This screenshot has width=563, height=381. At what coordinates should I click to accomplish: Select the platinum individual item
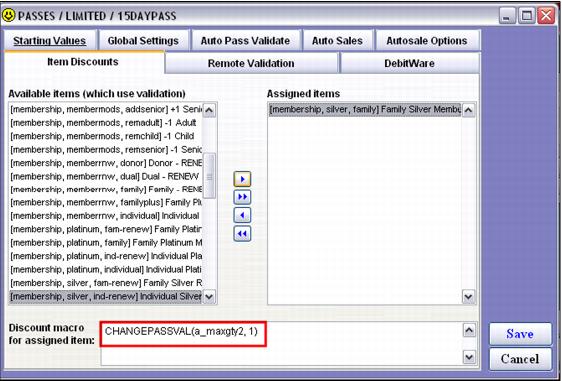pos(106,269)
